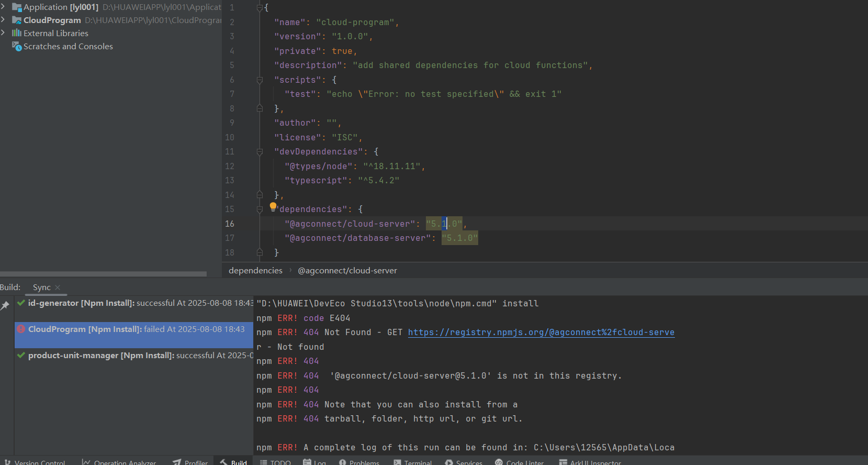Open Version Control tool window
Image resolution: width=868 pixels, height=465 pixels.
coord(35,462)
